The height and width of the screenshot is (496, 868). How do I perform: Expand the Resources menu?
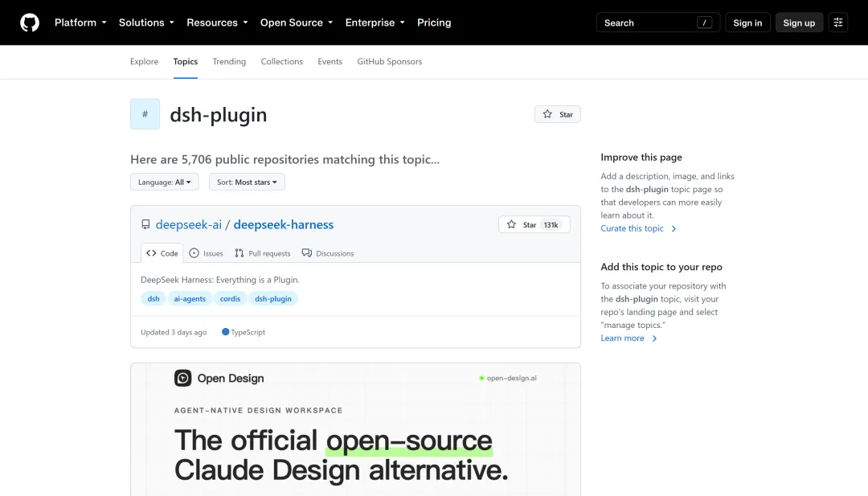[x=217, y=23]
